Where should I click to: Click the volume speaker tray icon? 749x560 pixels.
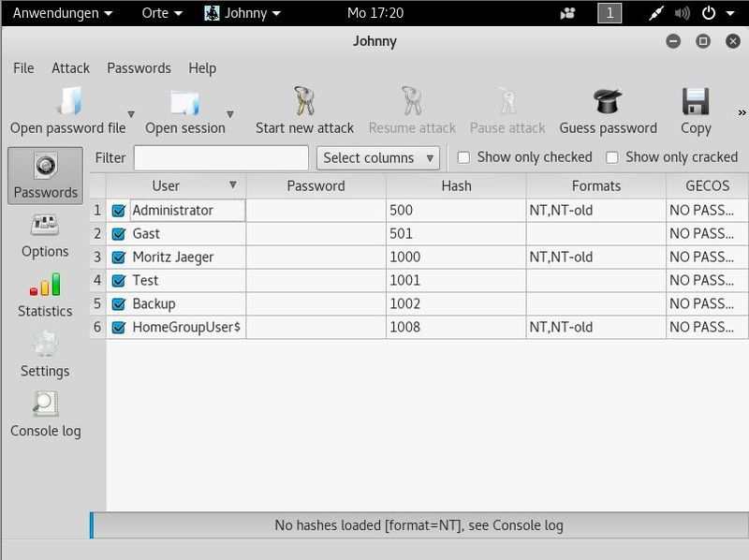click(683, 13)
